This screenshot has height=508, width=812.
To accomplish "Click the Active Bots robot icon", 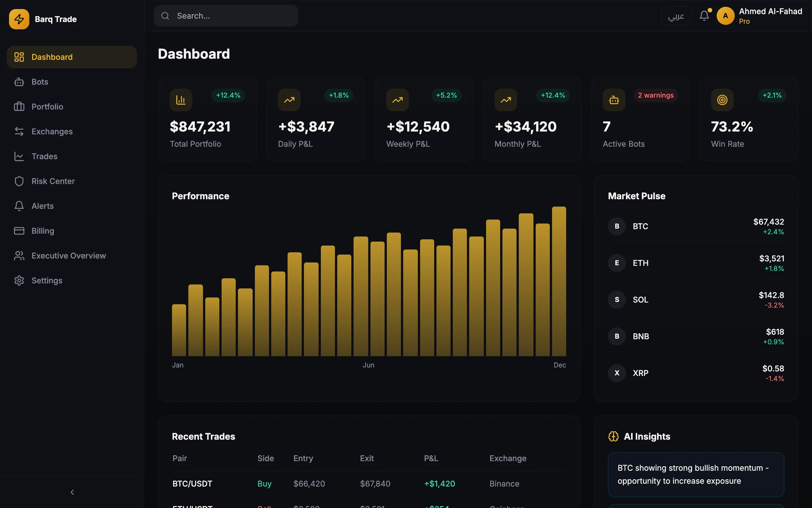I will [614, 100].
